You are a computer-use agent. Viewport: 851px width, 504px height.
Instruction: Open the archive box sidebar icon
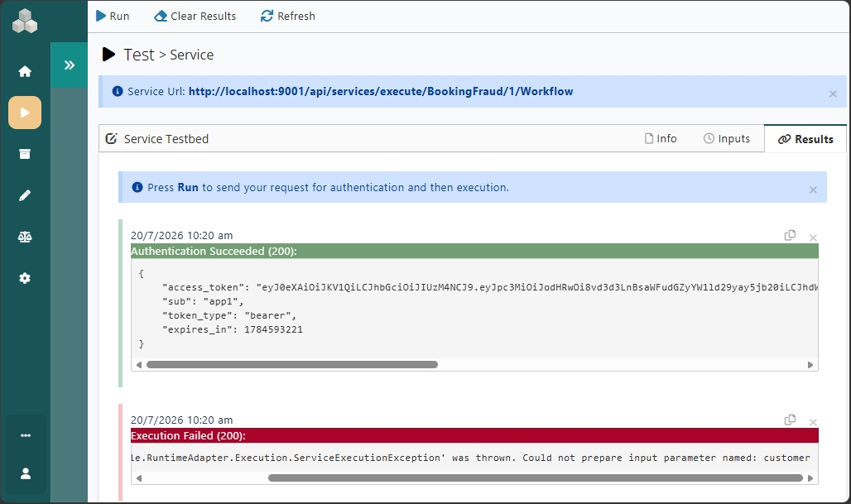tap(25, 154)
